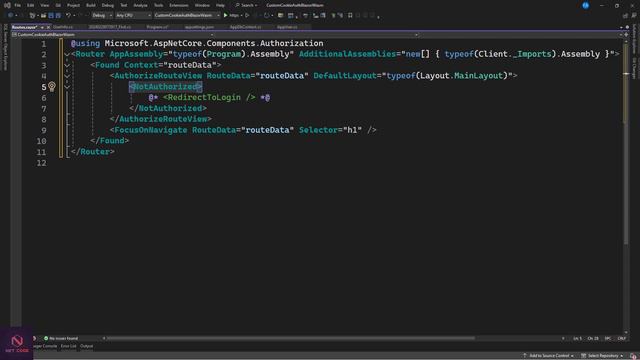Open the Output panel tab

pyautogui.click(x=87, y=346)
